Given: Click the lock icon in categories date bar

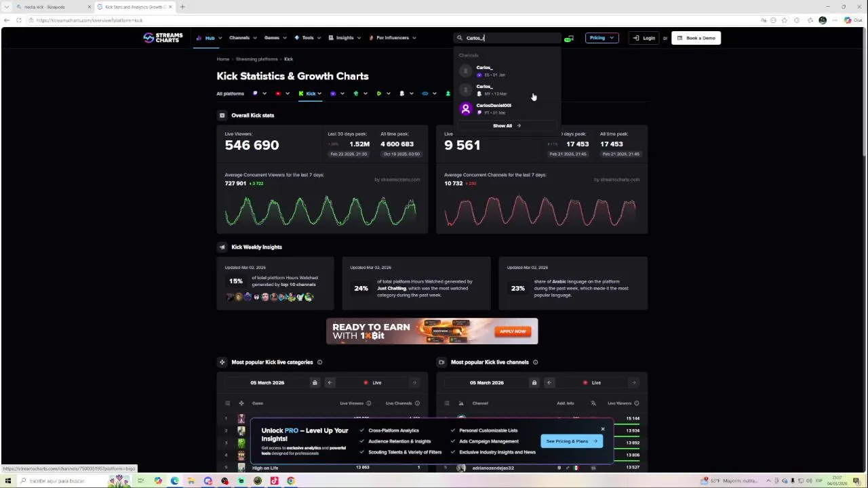Looking at the screenshot, I should tap(315, 383).
